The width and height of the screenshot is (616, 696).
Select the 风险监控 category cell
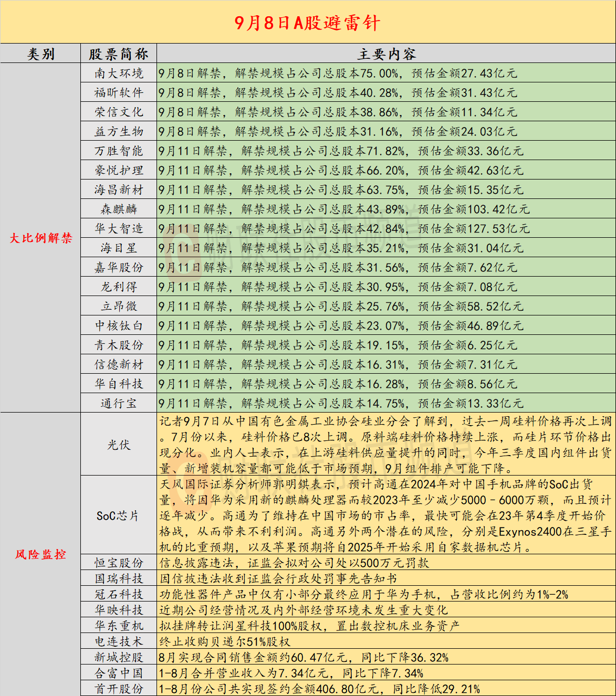pyautogui.click(x=40, y=554)
